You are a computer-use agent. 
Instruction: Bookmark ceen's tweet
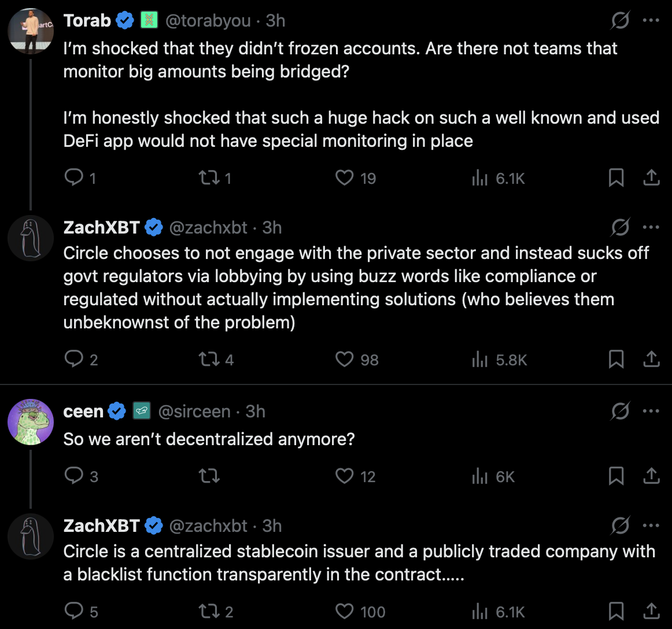[616, 476]
